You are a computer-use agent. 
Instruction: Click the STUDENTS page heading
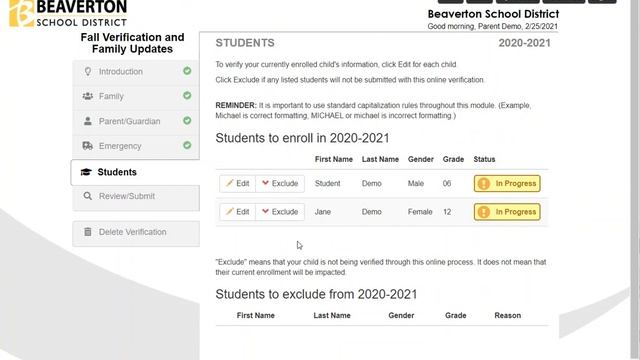click(245, 43)
